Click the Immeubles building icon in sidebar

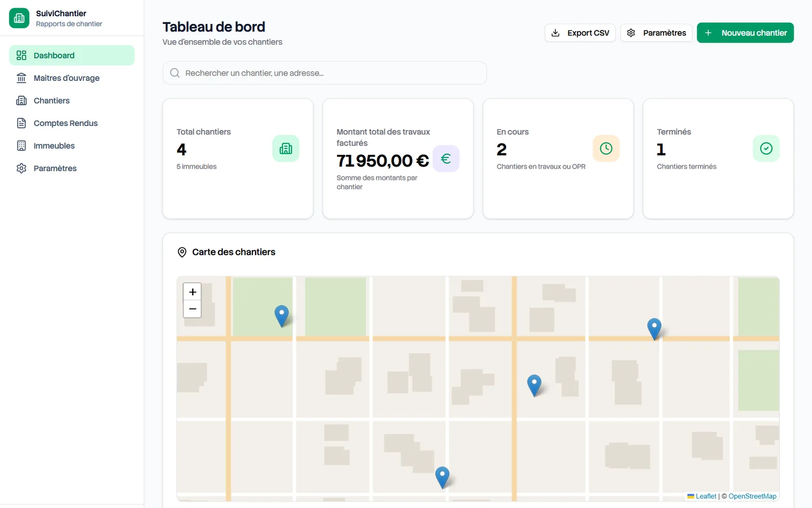(21, 146)
